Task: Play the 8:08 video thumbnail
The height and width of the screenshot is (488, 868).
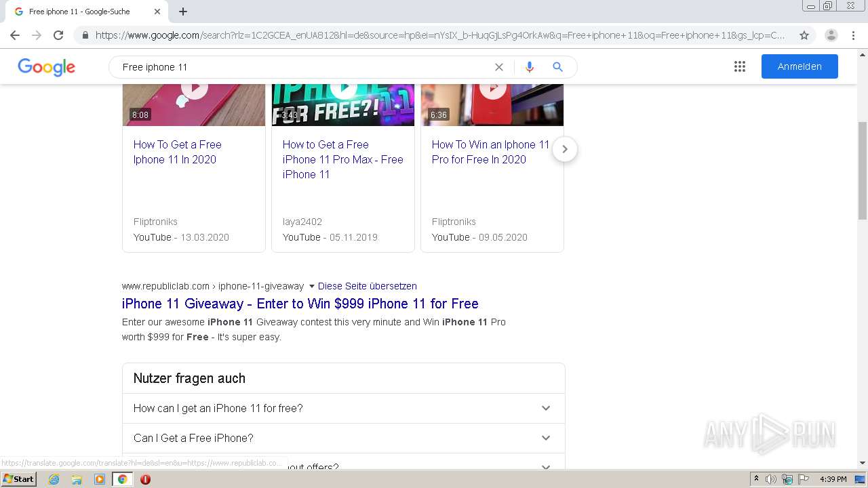Action: [x=194, y=104]
